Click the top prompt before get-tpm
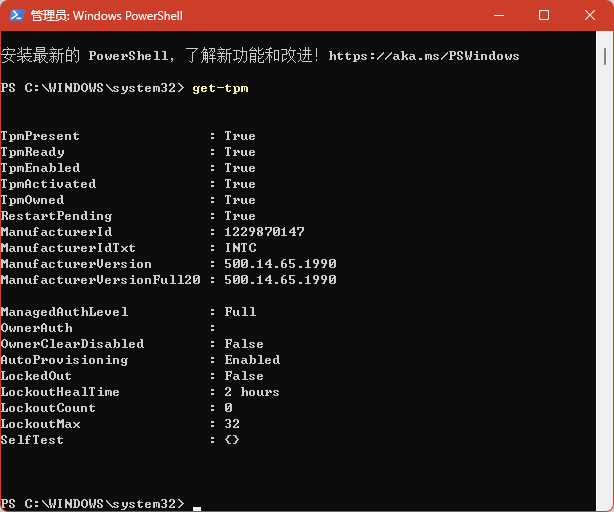Screen dimensions: 614x512 [92, 88]
